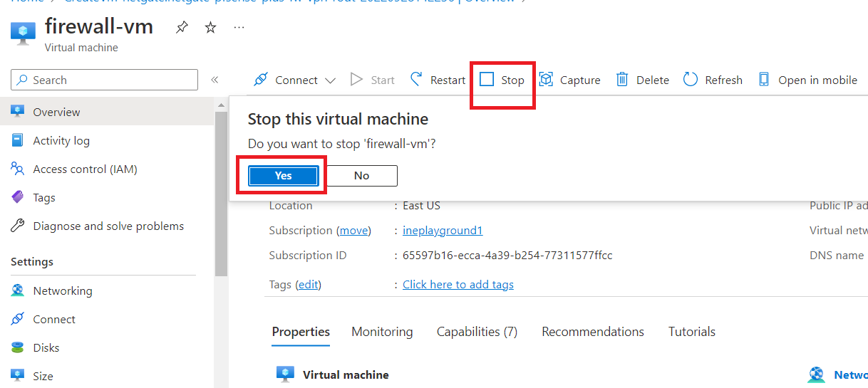The image size is (868, 388).
Task: Confirm stopping the VM with Yes
Action: click(283, 176)
